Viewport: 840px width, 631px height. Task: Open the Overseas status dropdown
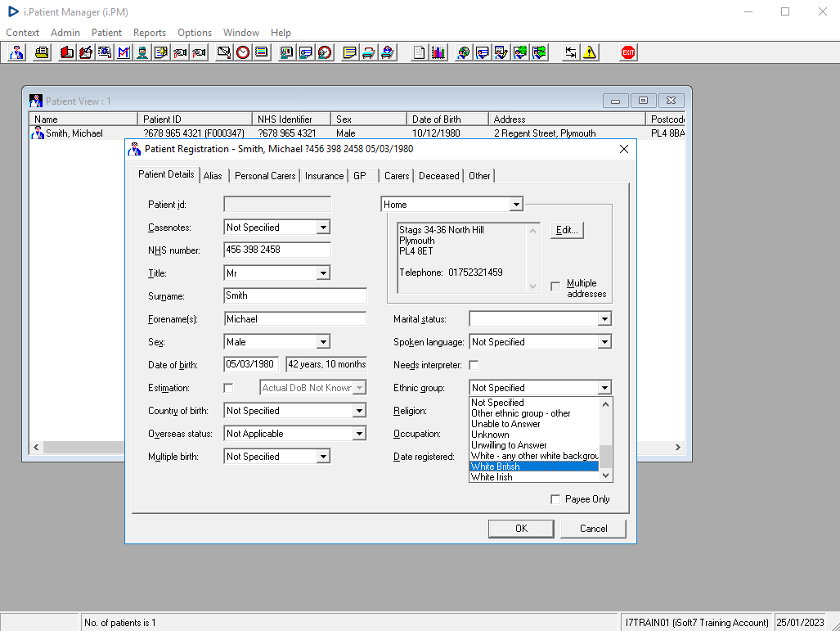359,434
